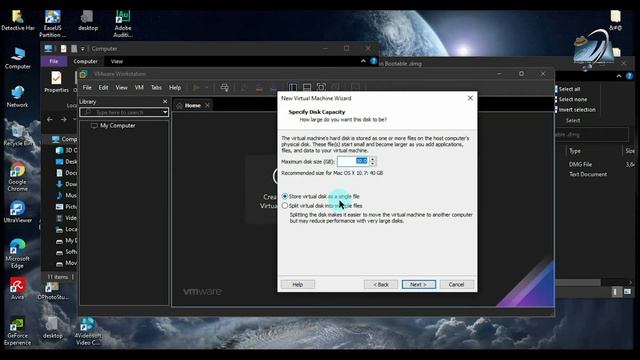Increase disk size with the up spinner
The height and width of the screenshot is (360, 640).
click(x=372, y=159)
